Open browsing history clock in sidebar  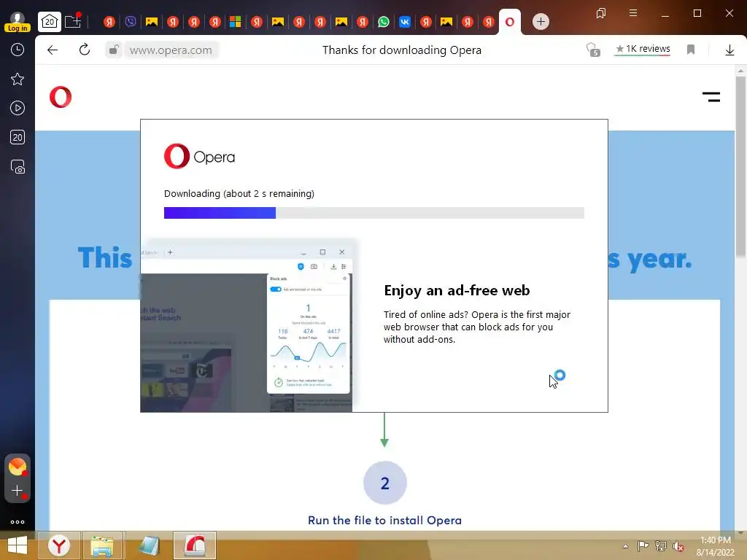coord(18,50)
